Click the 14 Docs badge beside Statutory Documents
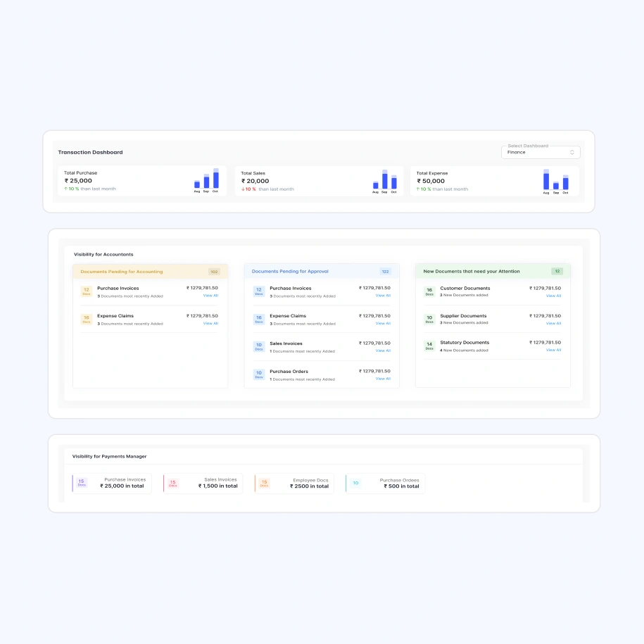Screen dimensions: 644x644 click(429, 346)
